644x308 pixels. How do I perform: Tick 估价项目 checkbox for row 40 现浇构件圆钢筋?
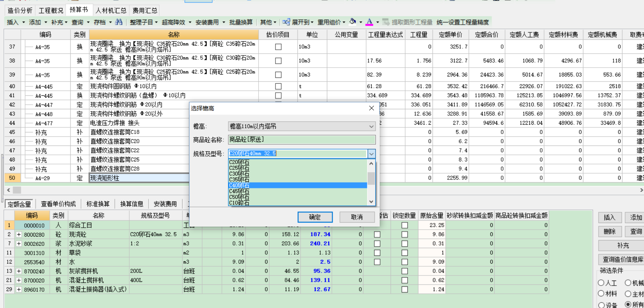click(278, 86)
